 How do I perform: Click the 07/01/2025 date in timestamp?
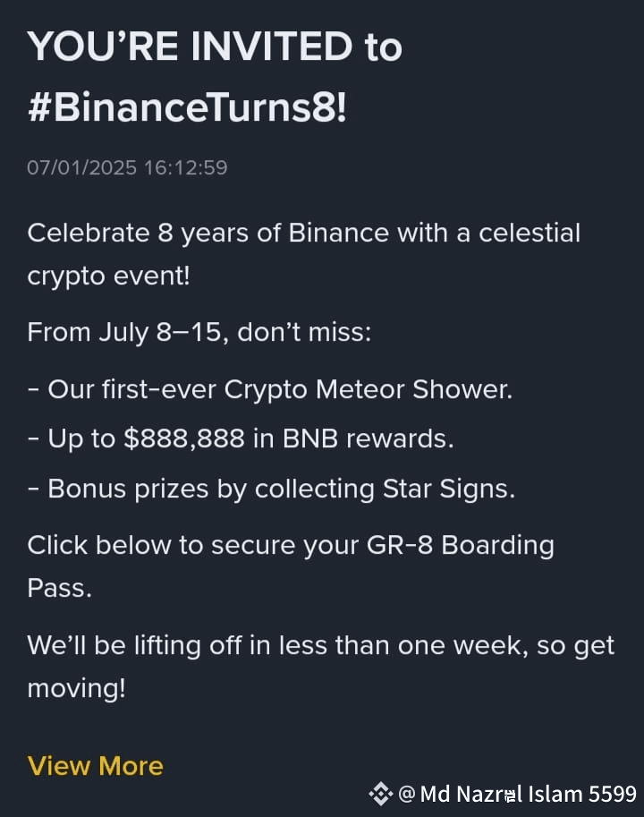click(81, 167)
